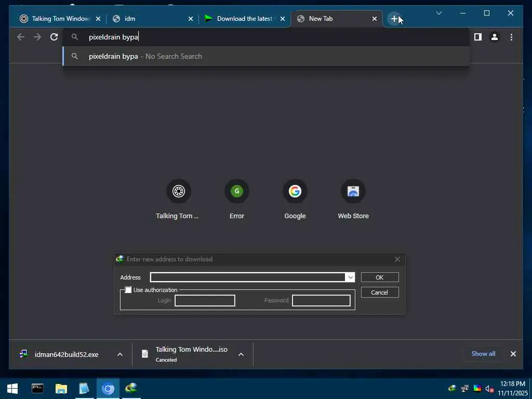This screenshot has width=532, height=399.
Task: Click the Chromium taskbar icon
Action: click(108, 389)
